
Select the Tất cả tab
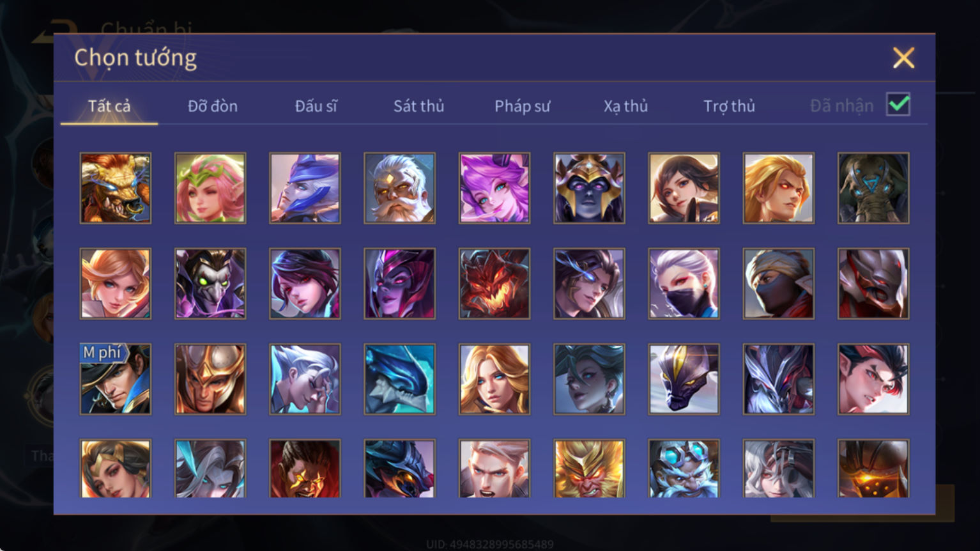(x=109, y=106)
